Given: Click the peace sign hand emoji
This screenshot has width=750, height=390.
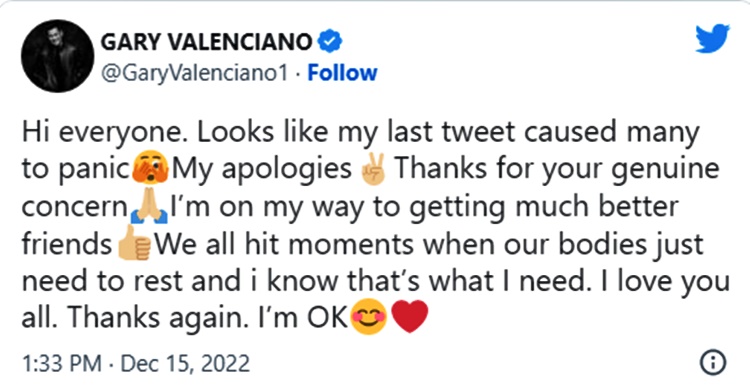Looking at the screenshot, I should click(x=373, y=169).
